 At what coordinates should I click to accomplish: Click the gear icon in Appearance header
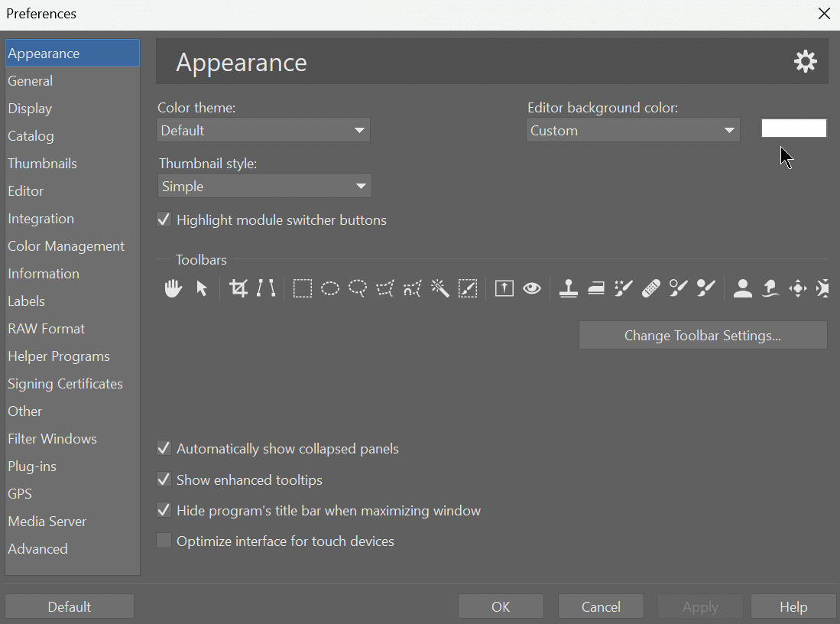click(806, 61)
